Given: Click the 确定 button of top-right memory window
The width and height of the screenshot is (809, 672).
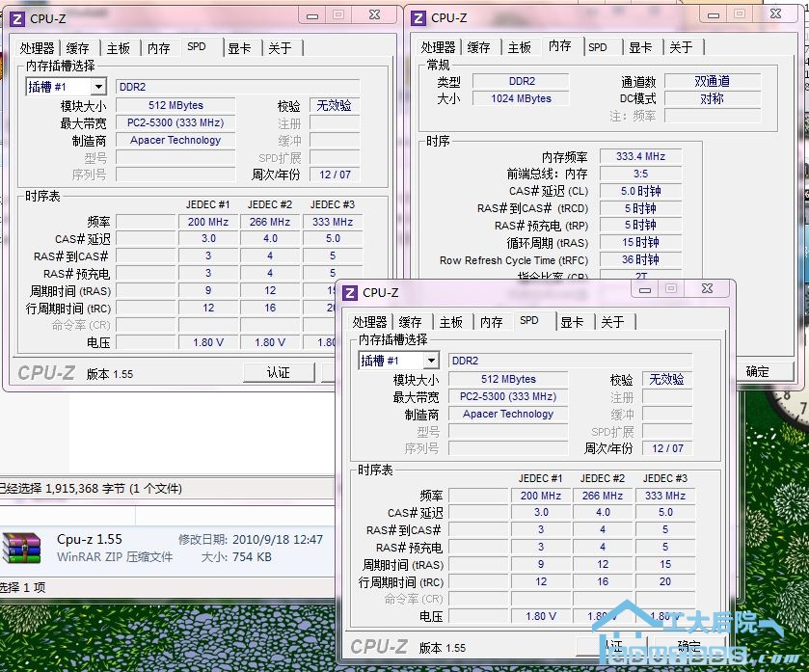Looking at the screenshot, I should pyautogui.click(x=764, y=371).
